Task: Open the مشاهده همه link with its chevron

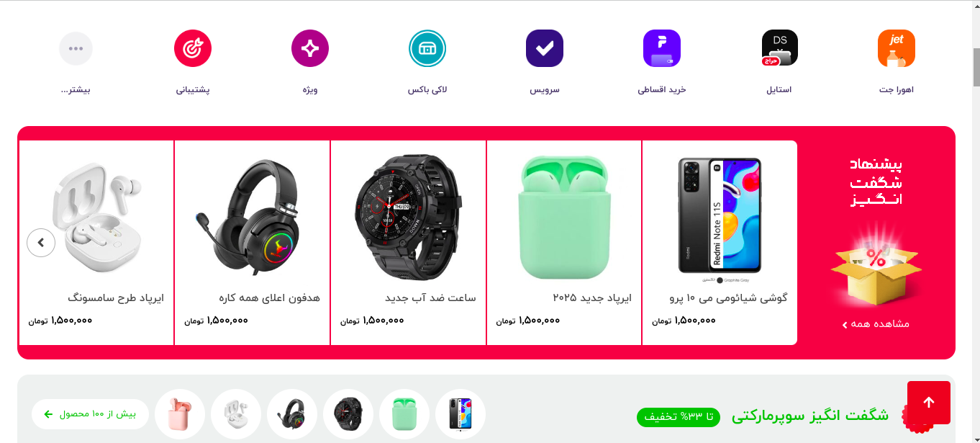Action: point(876,324)
